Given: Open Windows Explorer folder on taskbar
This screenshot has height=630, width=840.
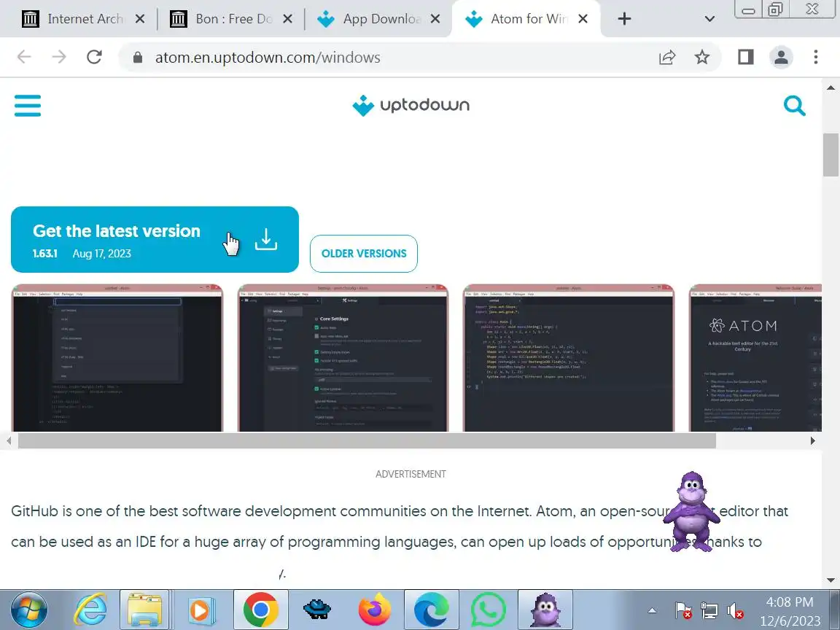Looking at the screenshot, I should [x=144, y=610].
